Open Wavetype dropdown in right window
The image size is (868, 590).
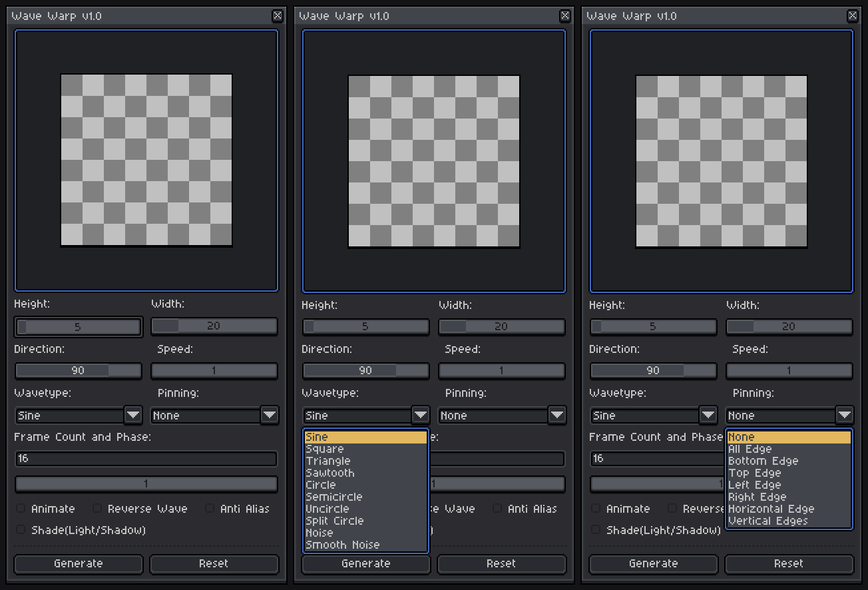tap(708, 415)
